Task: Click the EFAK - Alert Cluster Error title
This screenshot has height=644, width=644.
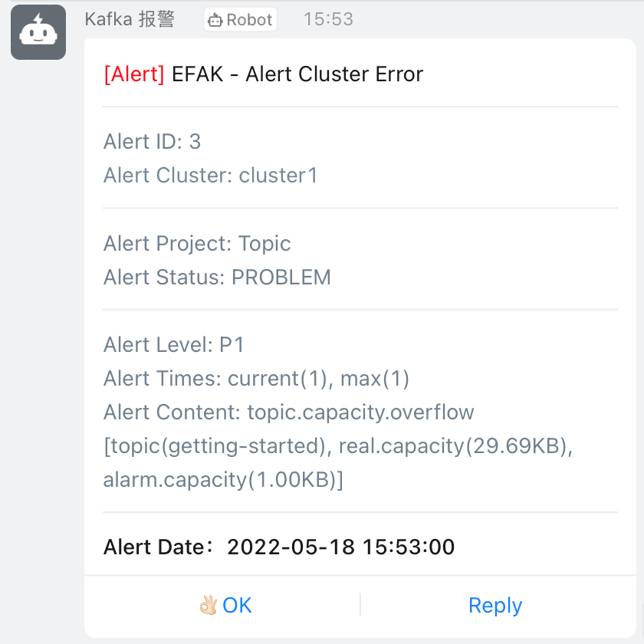Action: [x=297, y=74]
